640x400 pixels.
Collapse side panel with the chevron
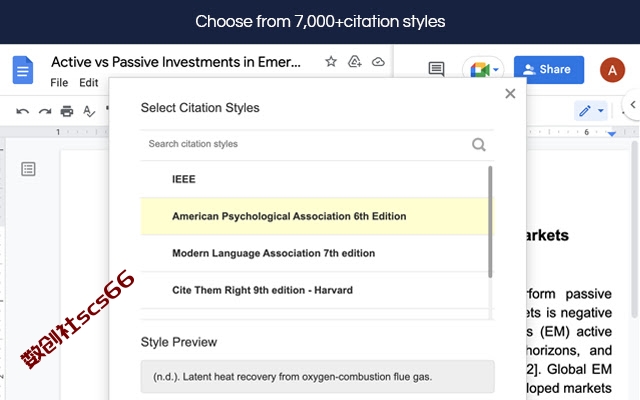tap(633, 104)
